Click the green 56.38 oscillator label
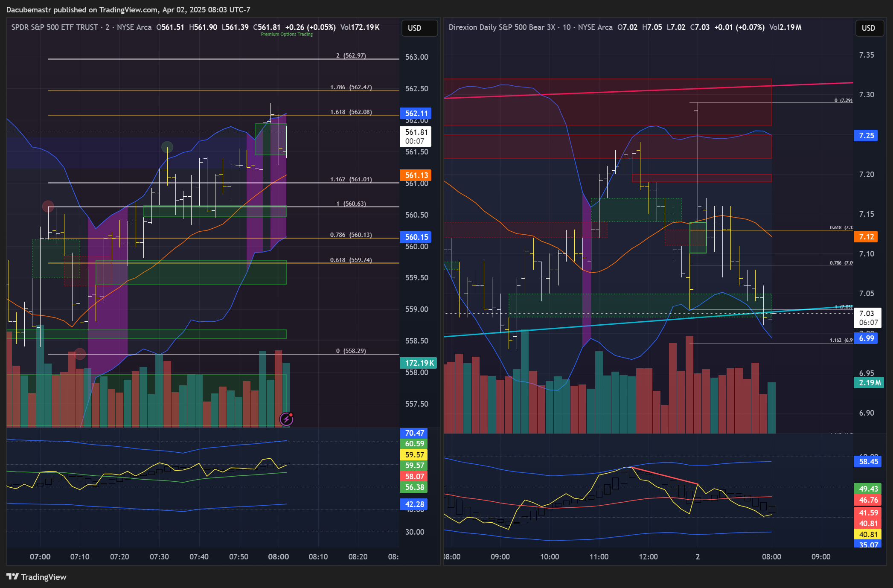Image resolution: width=893 pixels, height=588 pixels. (x=414, y=487)
